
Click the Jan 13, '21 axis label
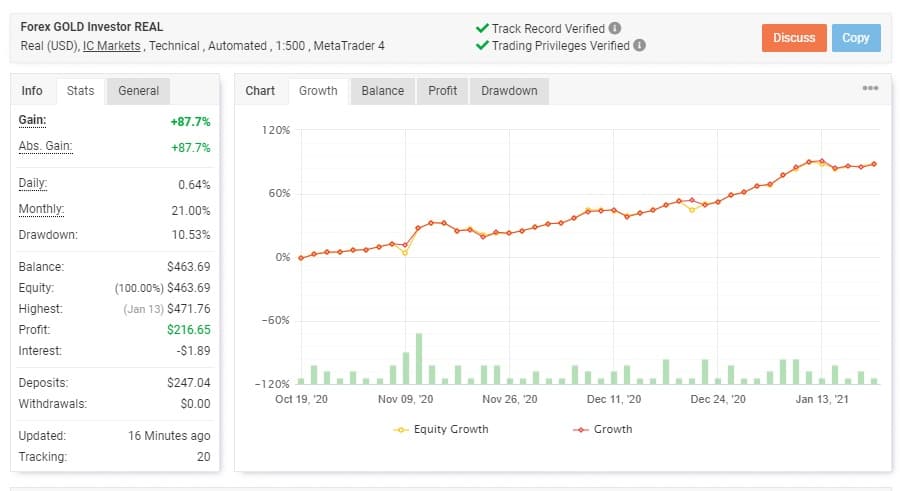(822, 399)
